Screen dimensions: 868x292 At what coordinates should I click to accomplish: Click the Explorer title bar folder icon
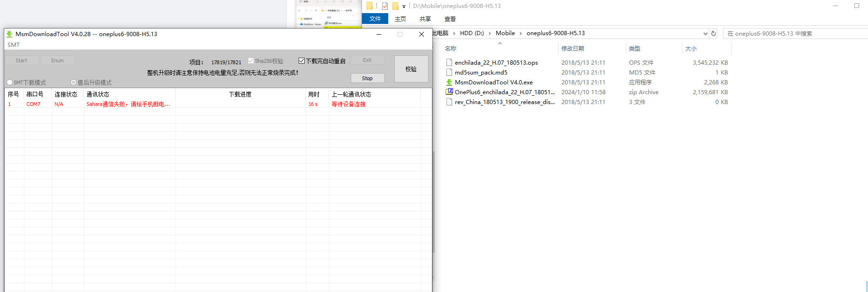click(369, 6)
